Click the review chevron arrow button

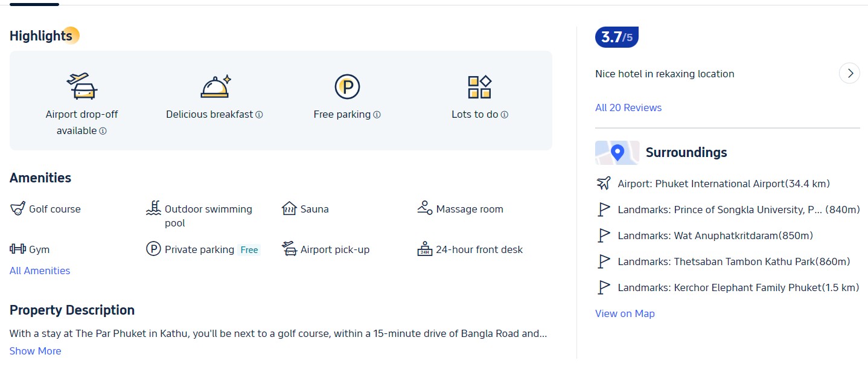(x=850, y=74)
